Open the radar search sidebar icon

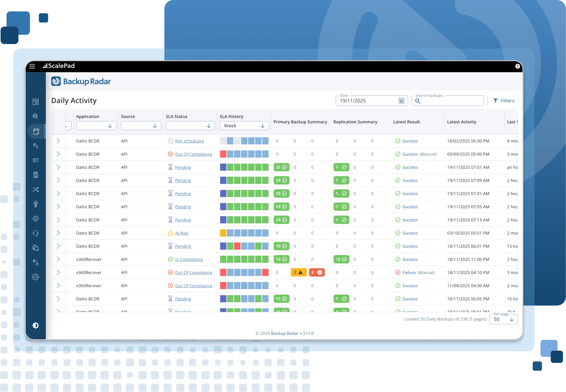point(36,116)
